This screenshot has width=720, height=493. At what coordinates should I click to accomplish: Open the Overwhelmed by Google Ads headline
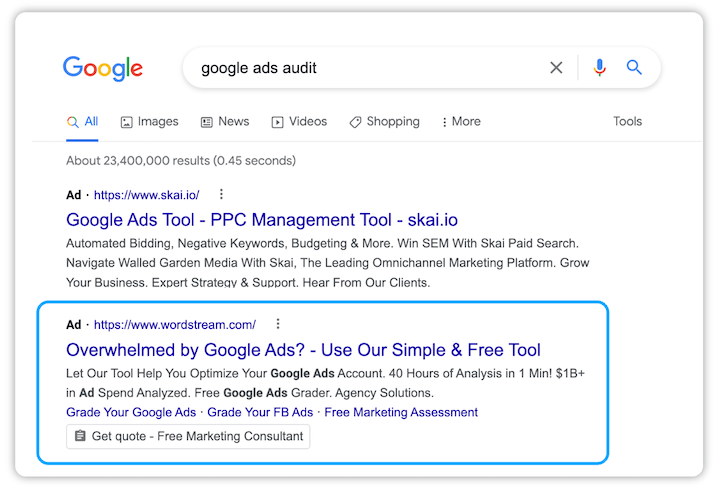(x=303, y=350)
